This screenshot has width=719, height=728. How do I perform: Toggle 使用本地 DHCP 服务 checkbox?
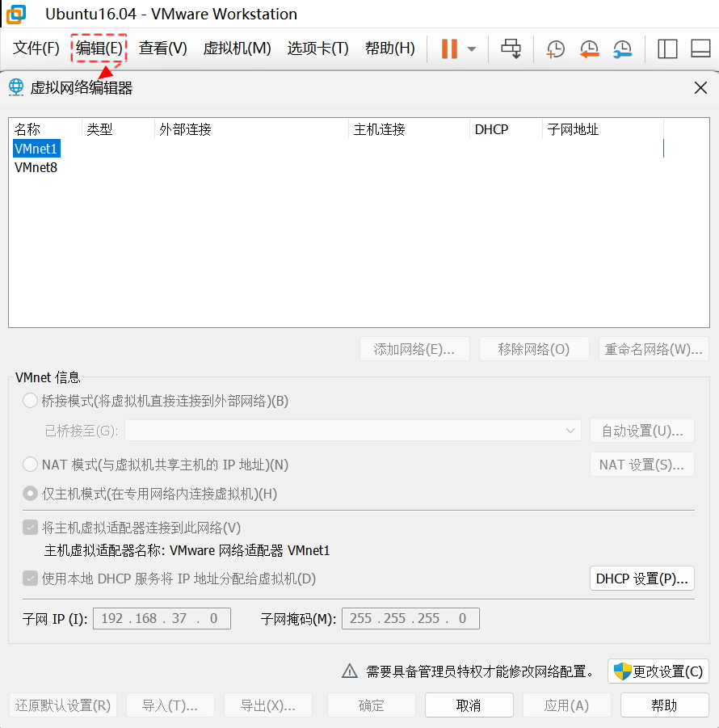click(30, 579)
